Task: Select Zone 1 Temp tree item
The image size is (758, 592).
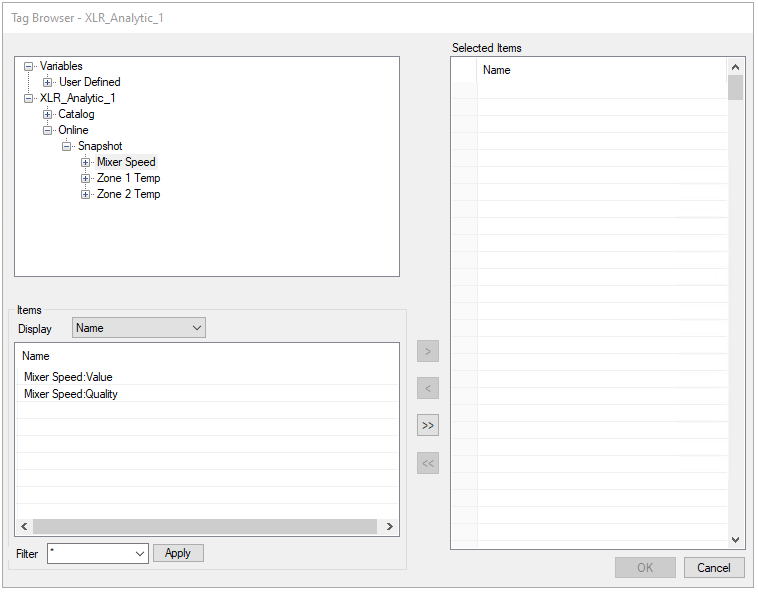Action: 129,177
